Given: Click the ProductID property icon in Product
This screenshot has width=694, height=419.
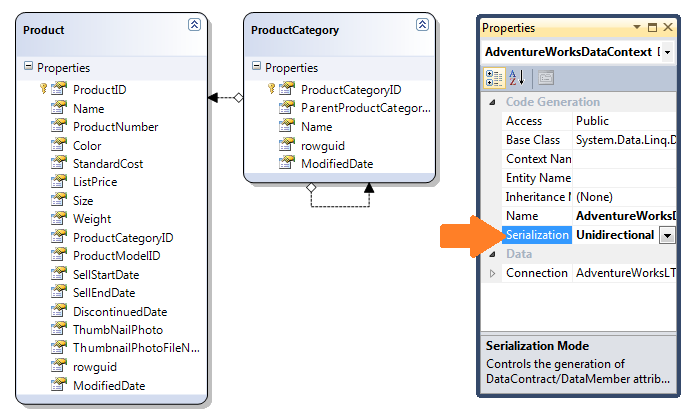Looking at the screenshot, I should (x=59, y=89).
